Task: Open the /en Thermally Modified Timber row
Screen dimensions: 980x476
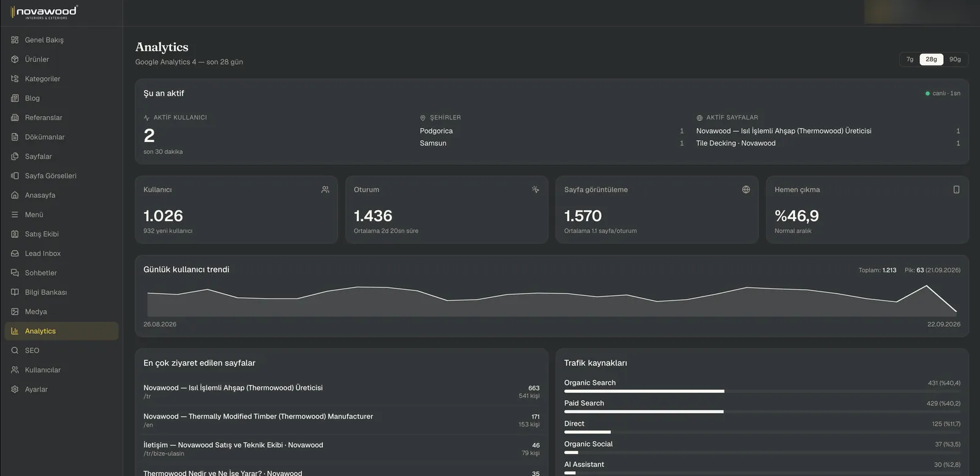Action: coord(341,420)
